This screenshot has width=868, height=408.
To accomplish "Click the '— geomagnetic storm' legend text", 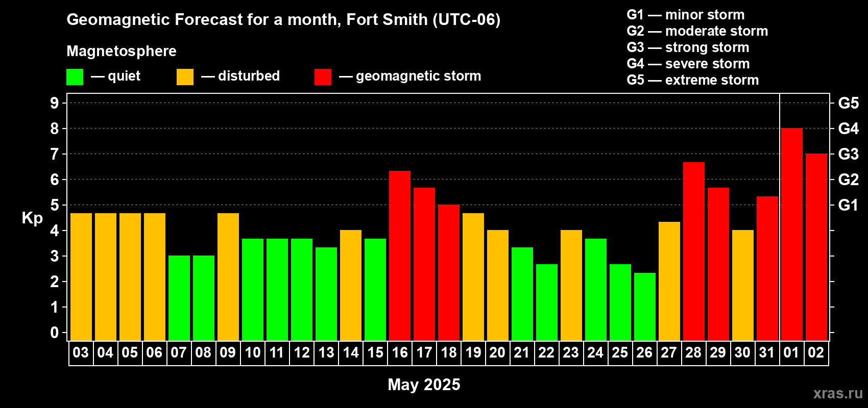I will 410,76.
